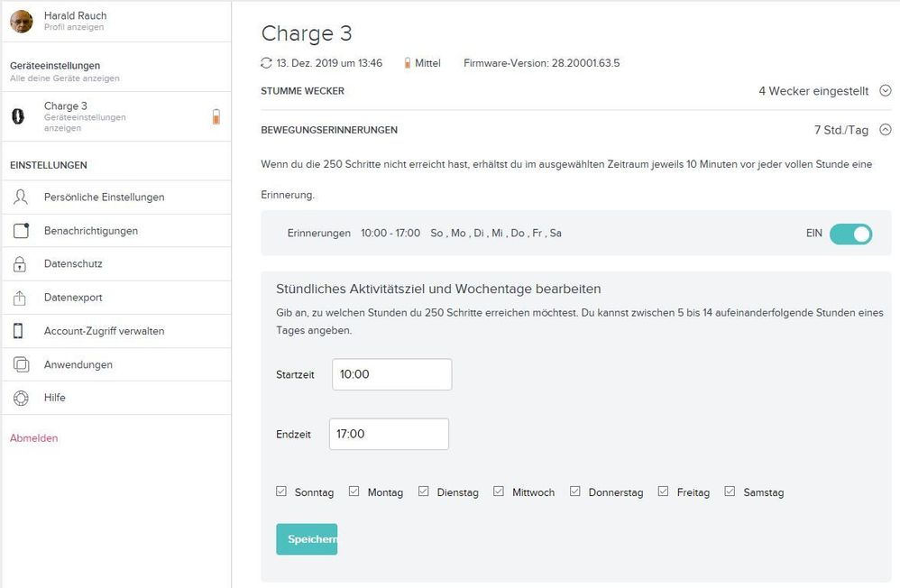900x588 pixels.
Task: Click the Endzeit input field
Action: coord(390,434)
